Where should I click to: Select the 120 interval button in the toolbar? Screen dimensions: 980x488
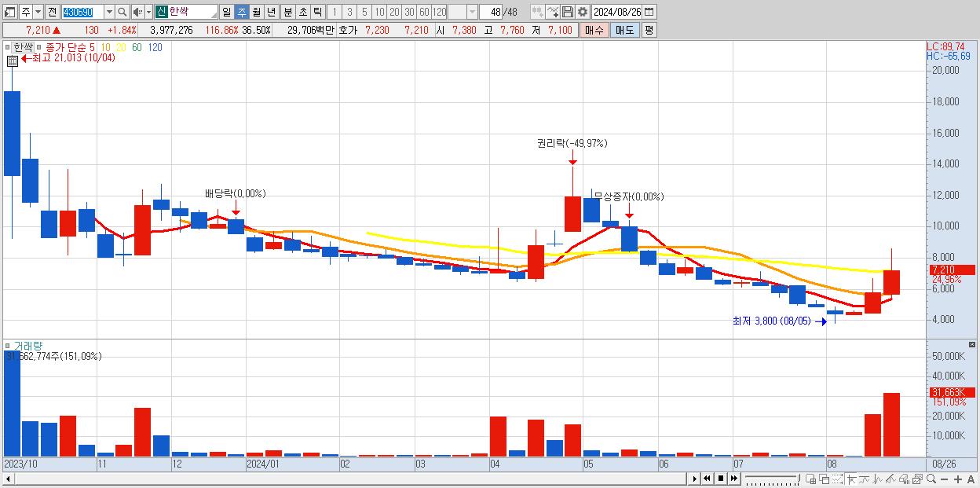(439, 12)
